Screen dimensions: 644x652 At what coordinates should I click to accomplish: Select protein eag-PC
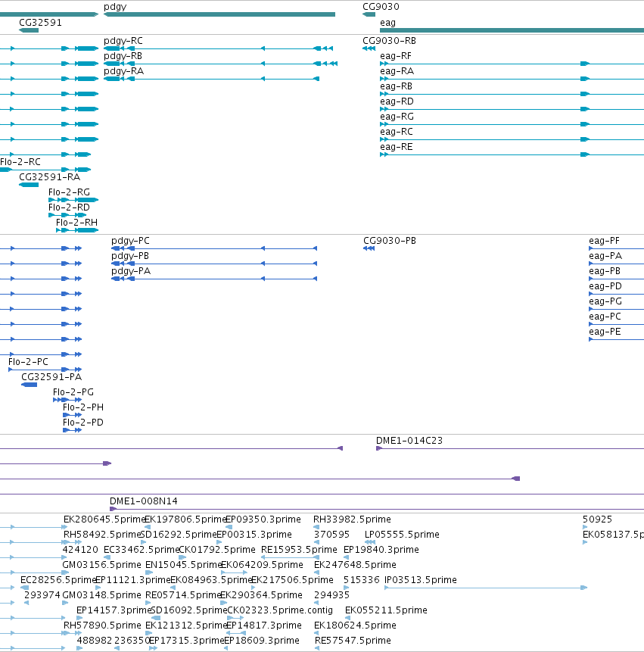click(617, 324)
